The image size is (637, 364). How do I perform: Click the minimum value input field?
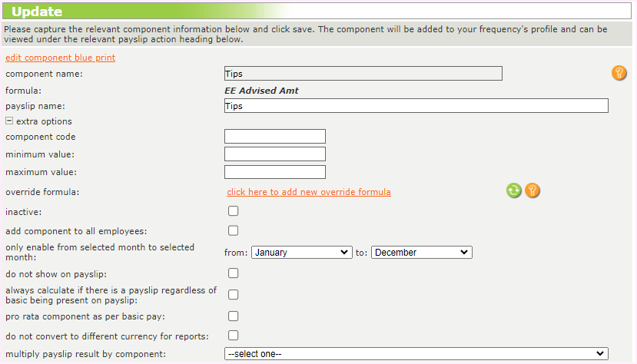[275, 154]
